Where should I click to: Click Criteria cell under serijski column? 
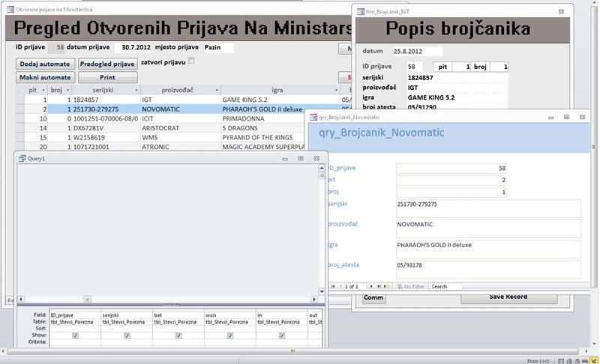[127, 342]
